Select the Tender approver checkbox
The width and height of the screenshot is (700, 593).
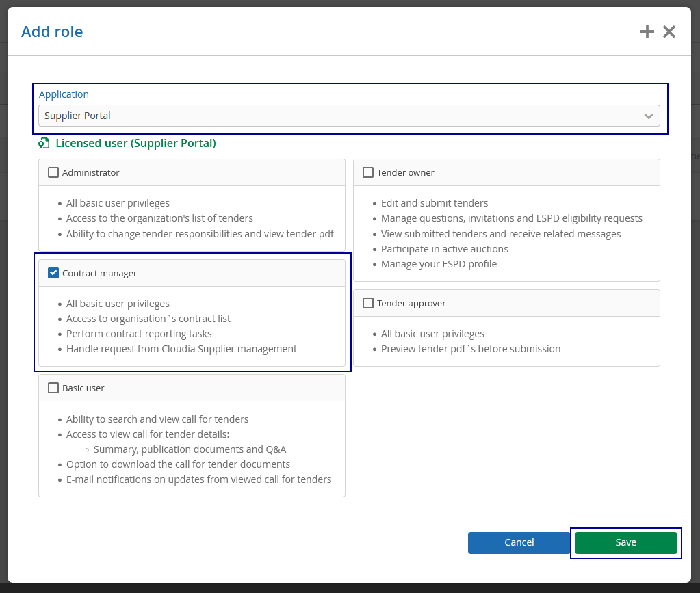point(368,303)
